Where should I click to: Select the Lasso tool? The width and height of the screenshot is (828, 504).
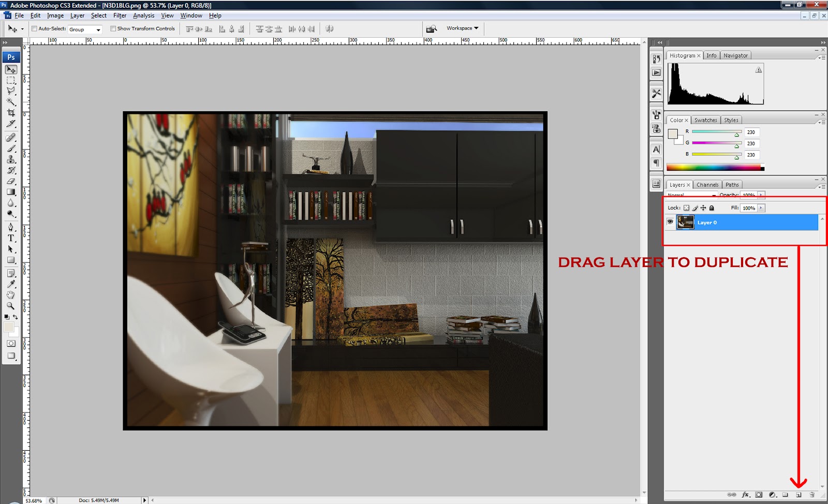point(11,90)
